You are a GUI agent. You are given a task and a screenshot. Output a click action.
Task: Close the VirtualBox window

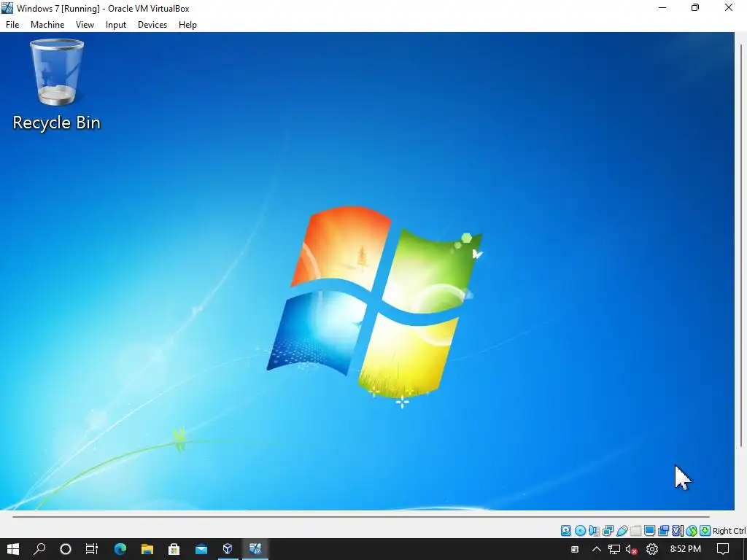(x=729, y=8)
